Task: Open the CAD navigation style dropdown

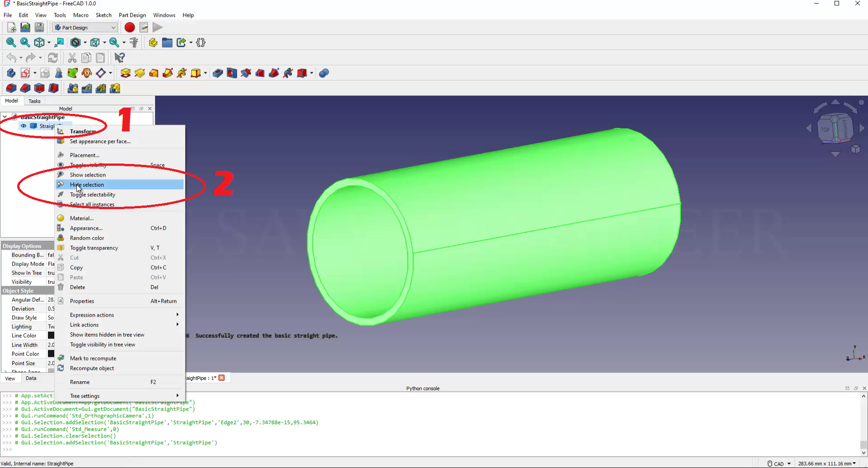Action: pyautogui.click(x=779, y=463)
